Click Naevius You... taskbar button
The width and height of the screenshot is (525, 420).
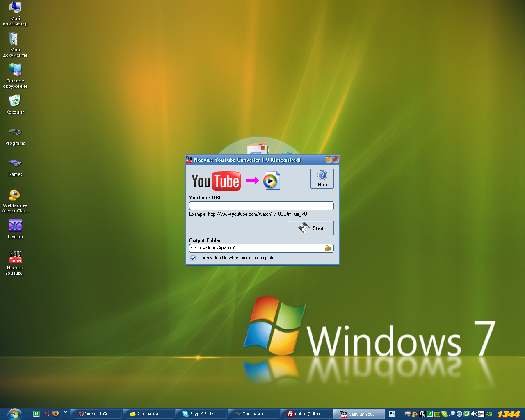pyautogui.click(x=359, y=414)
